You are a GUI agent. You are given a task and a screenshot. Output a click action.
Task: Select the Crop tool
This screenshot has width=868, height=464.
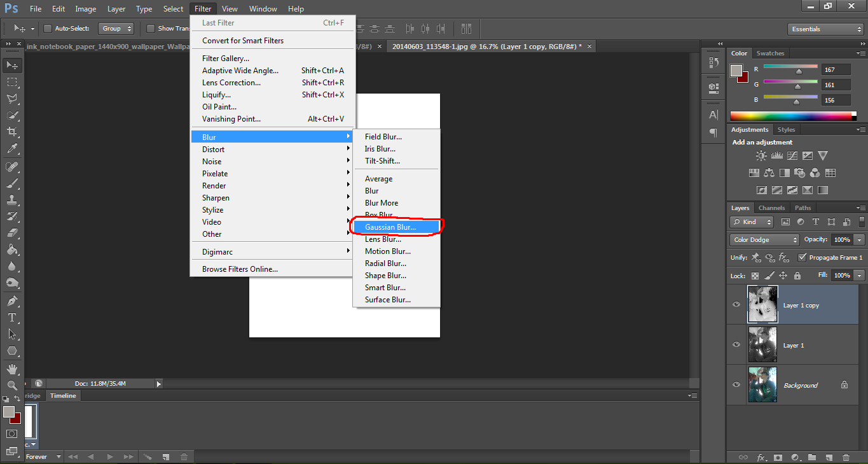click(12, 132)
